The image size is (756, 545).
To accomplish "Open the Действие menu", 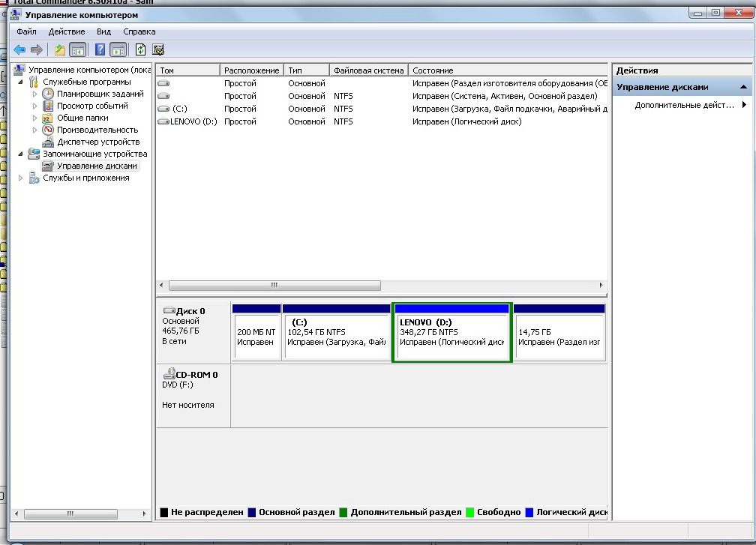I will coord(67,31).
